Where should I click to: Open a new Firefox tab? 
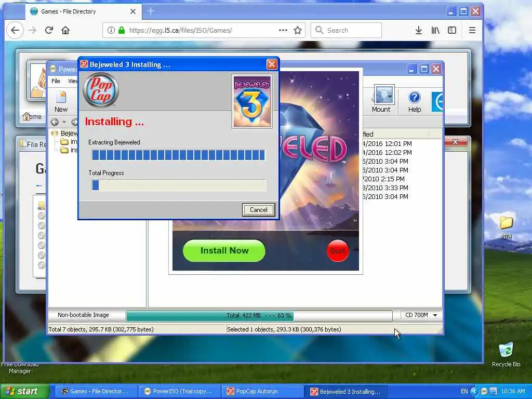[151, 11]
